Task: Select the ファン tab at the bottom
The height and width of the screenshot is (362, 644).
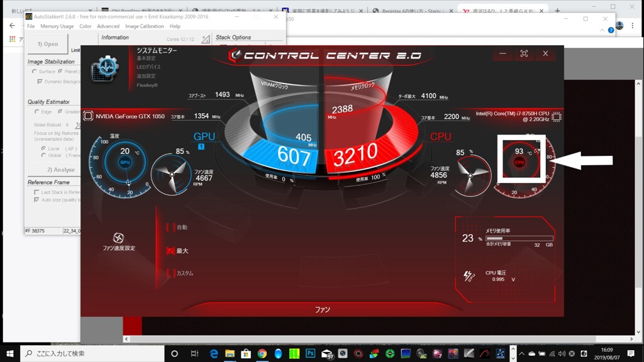Action: click(323, 309)
